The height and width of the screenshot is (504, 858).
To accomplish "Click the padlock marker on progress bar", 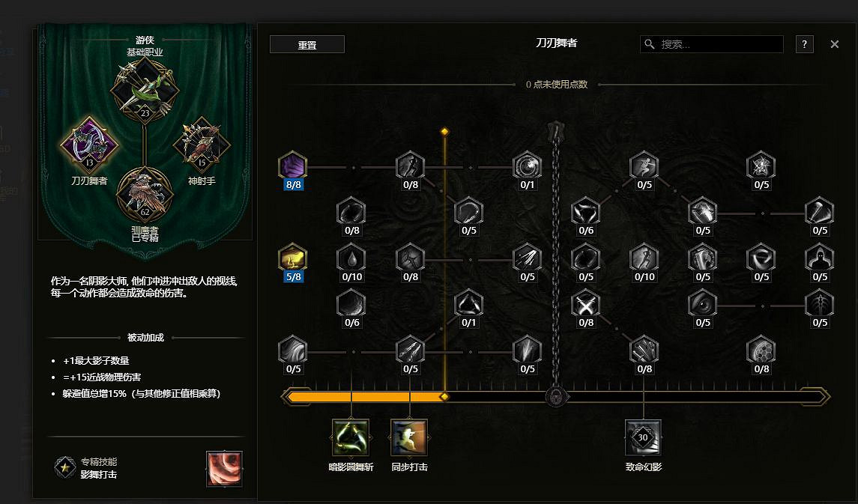I will tap(555, 396).
